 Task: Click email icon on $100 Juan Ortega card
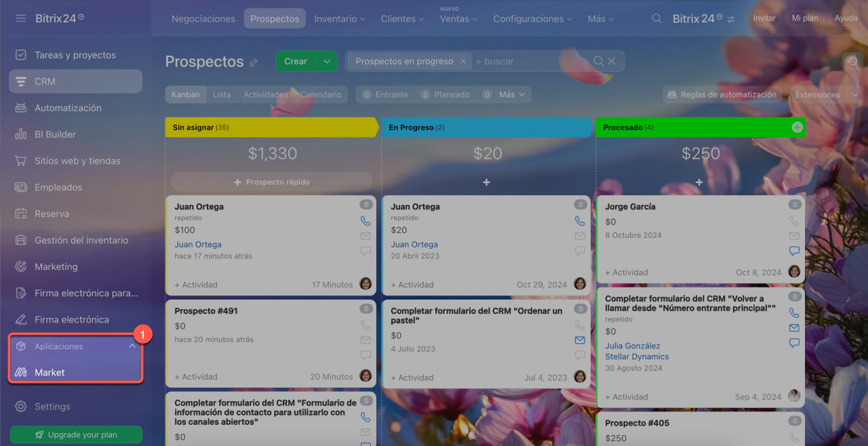coord(366,236)
